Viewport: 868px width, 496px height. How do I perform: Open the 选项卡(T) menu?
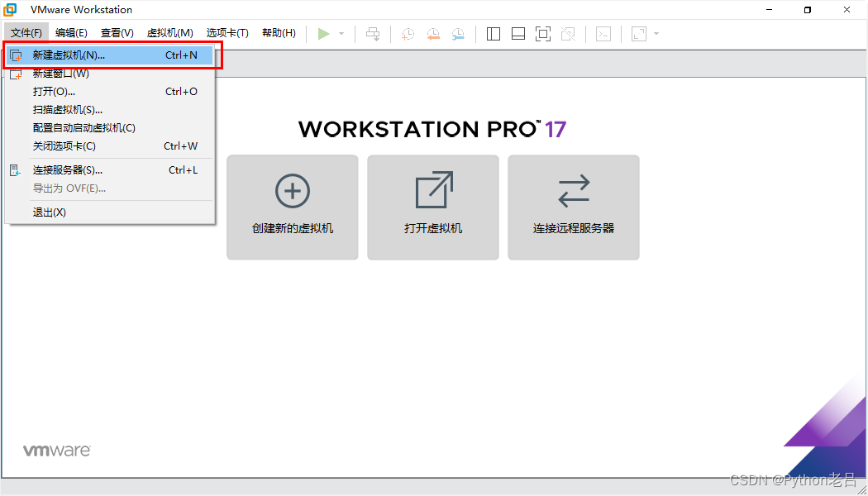coord(227,33)
